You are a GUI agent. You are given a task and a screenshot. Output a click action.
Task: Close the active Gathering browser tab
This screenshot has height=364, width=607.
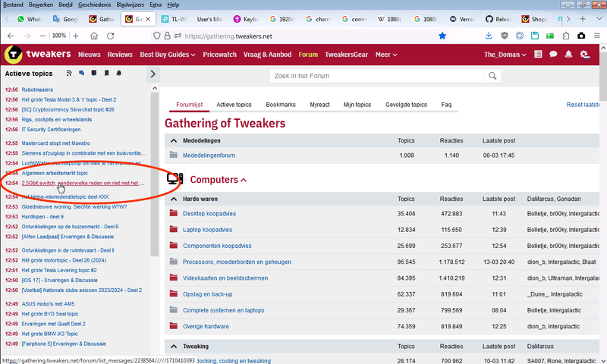[x=148, y=19]
